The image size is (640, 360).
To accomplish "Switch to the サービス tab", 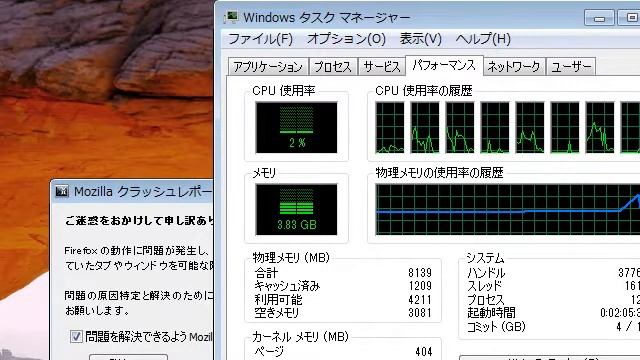I will coord(382,67).
